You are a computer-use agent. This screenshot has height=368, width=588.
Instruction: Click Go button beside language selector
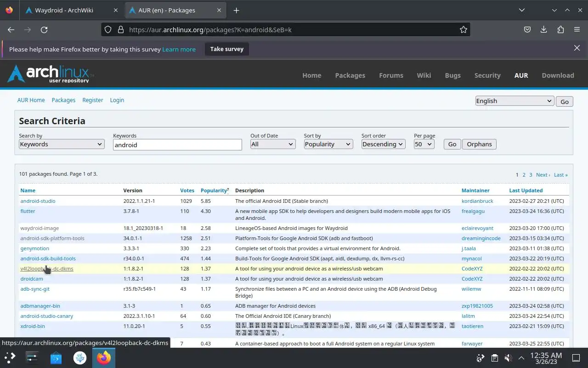[564, 102]
